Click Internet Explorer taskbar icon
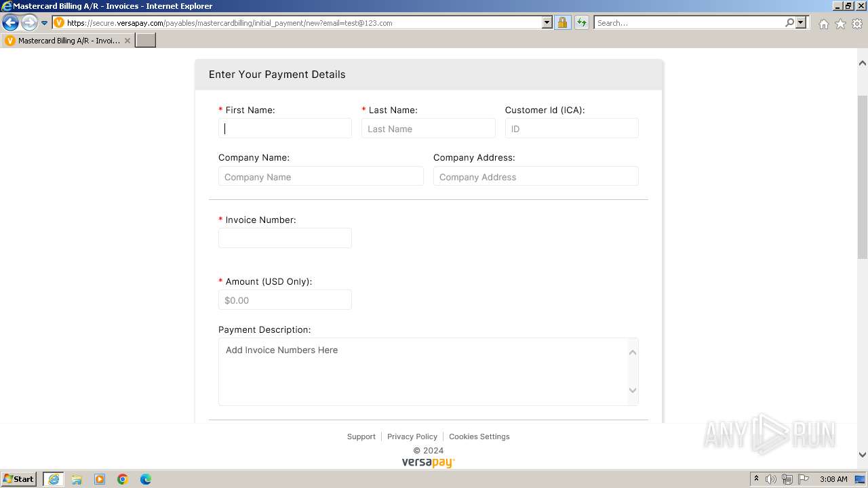This screenshot has height=488, width=868. point(54,479)
